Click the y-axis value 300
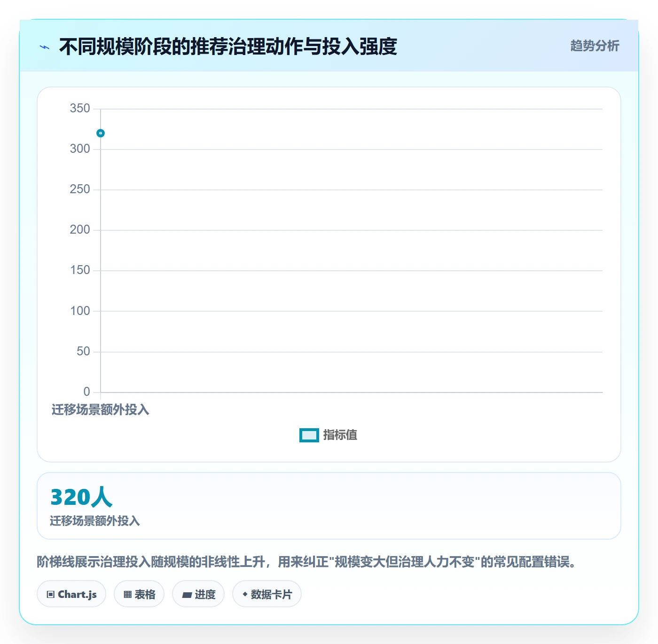 click(80, 149)
